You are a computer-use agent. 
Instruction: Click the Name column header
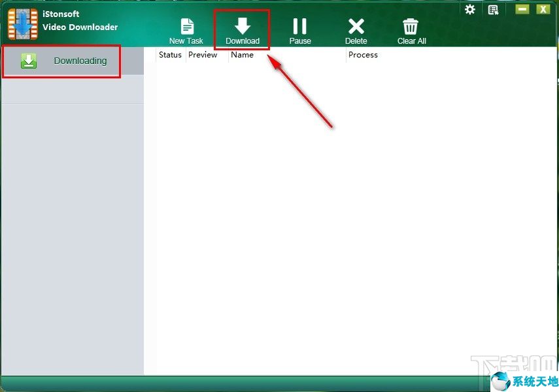click(242, 55)
